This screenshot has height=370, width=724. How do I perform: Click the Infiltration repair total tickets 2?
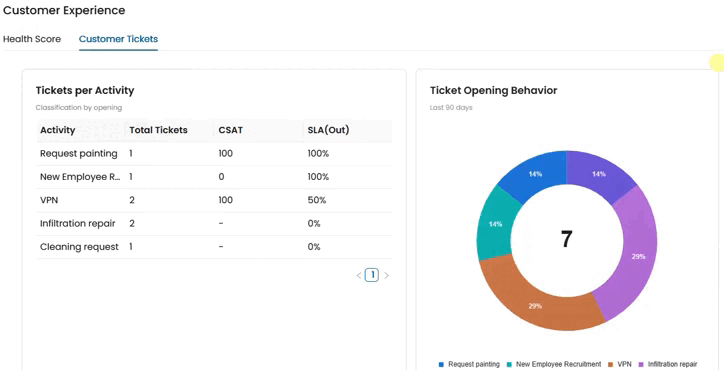coord(132,224)
